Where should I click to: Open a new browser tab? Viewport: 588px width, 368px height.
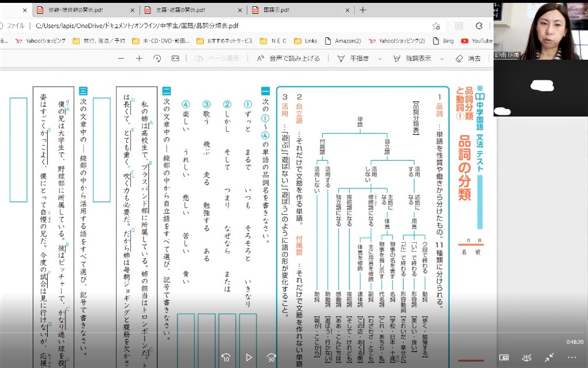(362, 10)
